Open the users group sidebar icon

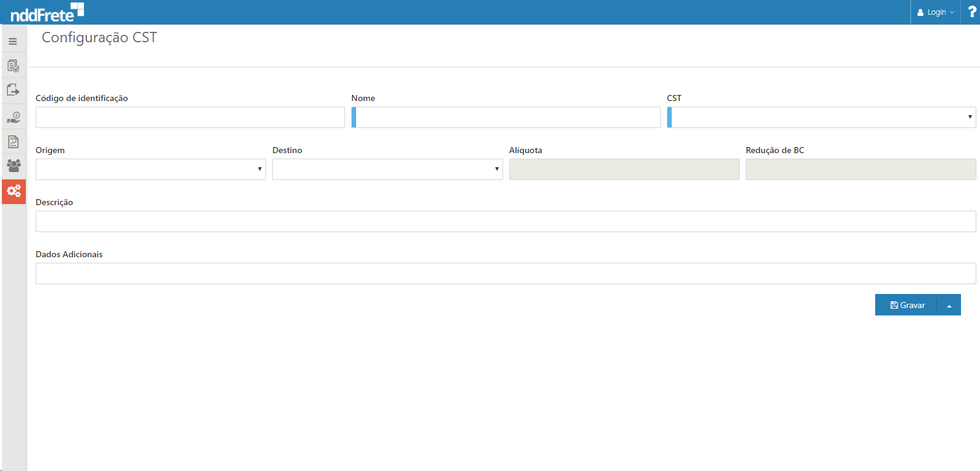pos(13,165)
